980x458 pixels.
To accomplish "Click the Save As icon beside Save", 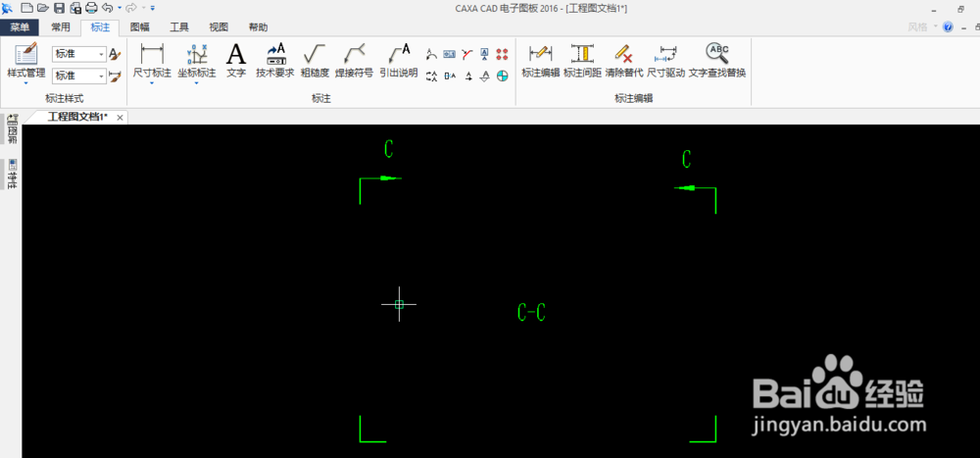I will tap(75, 8).
